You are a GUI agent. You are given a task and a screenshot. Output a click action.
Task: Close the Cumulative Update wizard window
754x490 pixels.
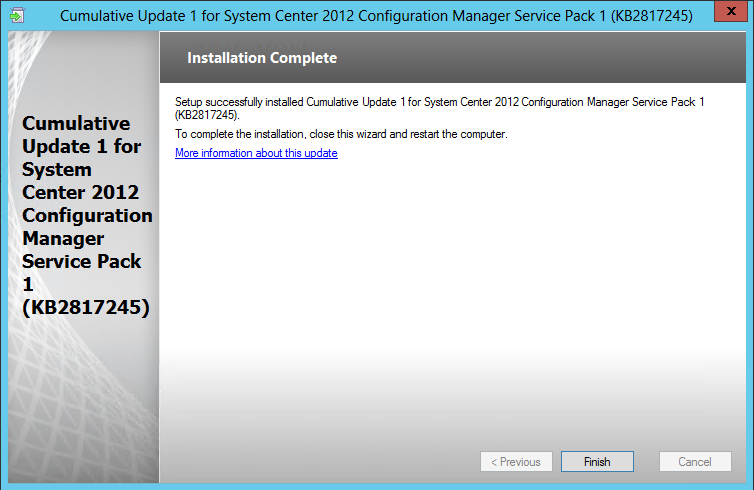point(730,11)
